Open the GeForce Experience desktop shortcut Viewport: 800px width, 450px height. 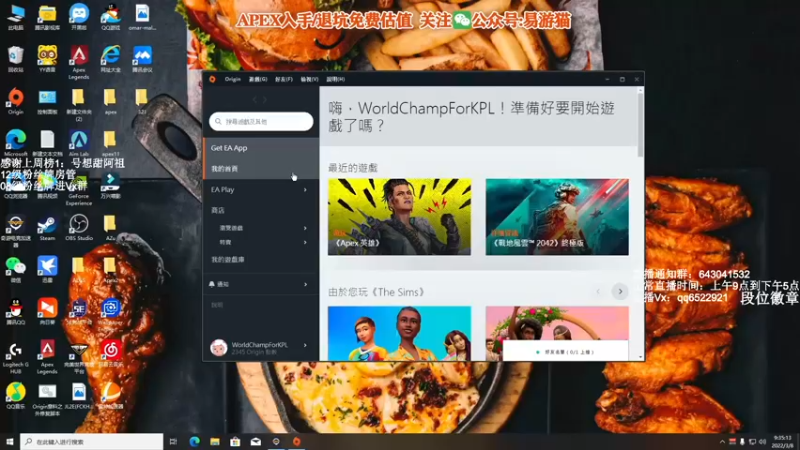(79, 192)
